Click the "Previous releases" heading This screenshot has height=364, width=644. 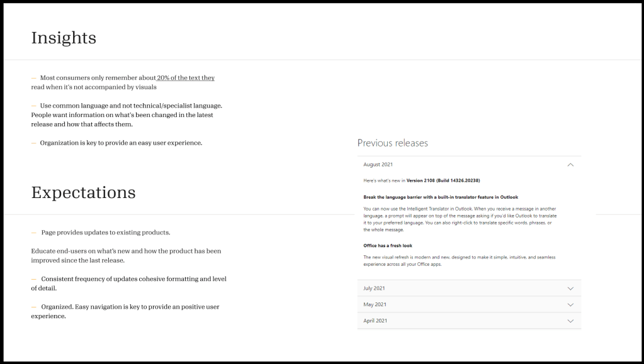[x=393, y=143]
